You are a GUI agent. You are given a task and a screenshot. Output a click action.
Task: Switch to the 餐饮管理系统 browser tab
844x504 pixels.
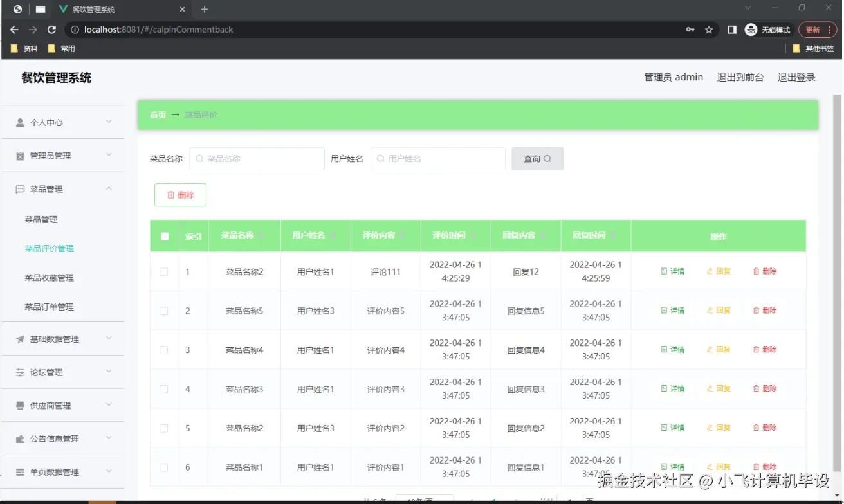point(122,10)
